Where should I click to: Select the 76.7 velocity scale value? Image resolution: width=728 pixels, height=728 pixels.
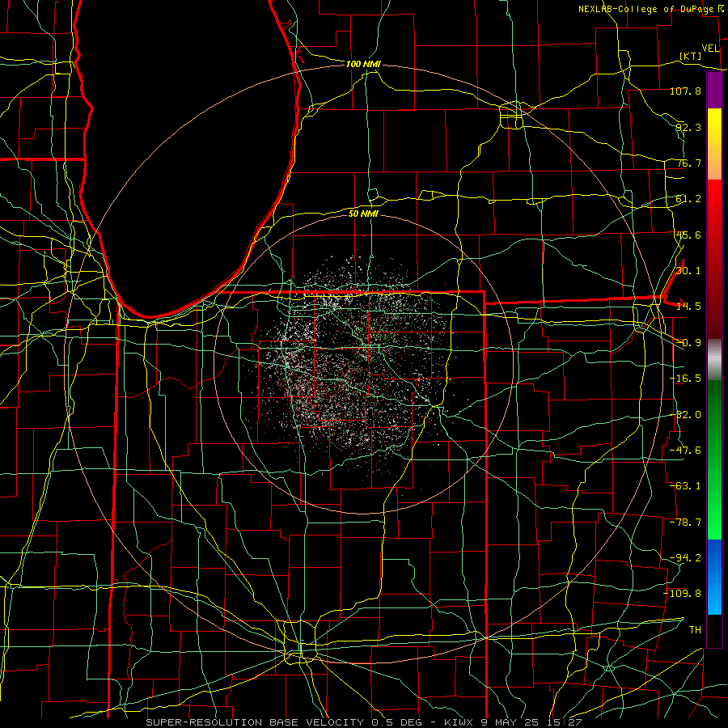(x=688, y=163)
